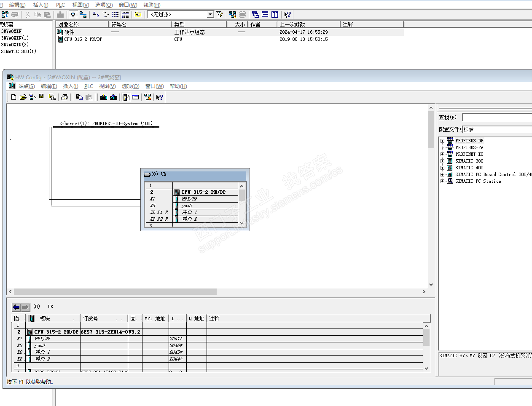Click the Open folder icon in HW Config toolbar
532x406 pixels.
point(23,97)
